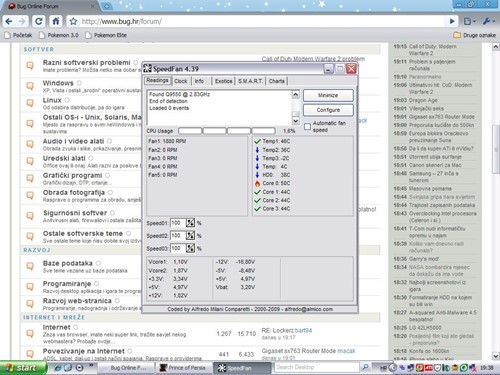Open the Povezivanje na Internet forum
500x375 pixels.
click(x=84, y=351)
